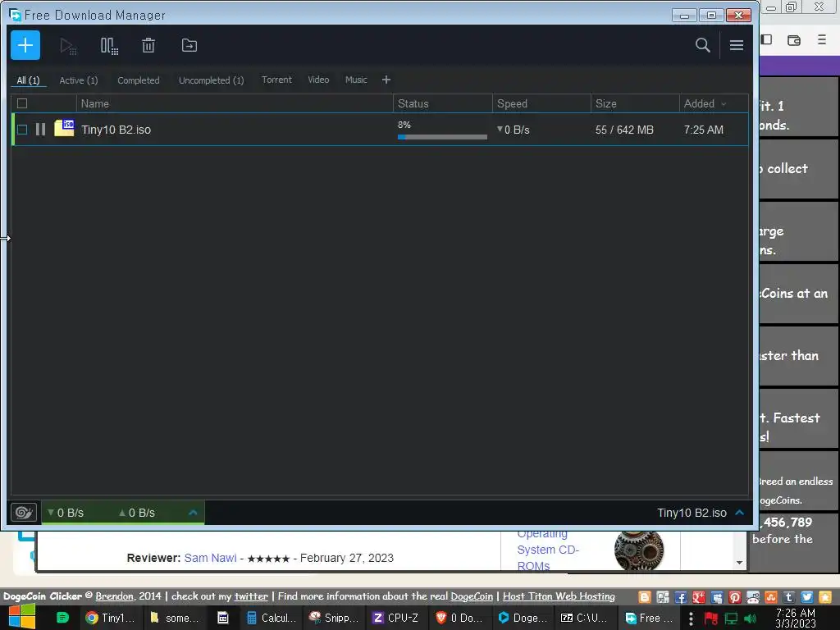840x630 pixels.
Task: Open the browser hamburger menu
Action: pos(822,39)
